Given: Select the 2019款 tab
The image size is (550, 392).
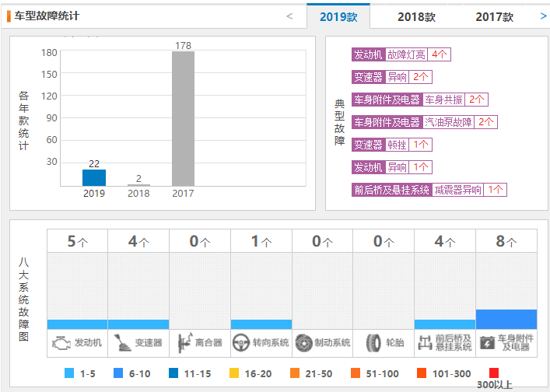Looking at the screenshot, I should click(x=338, y=16).
